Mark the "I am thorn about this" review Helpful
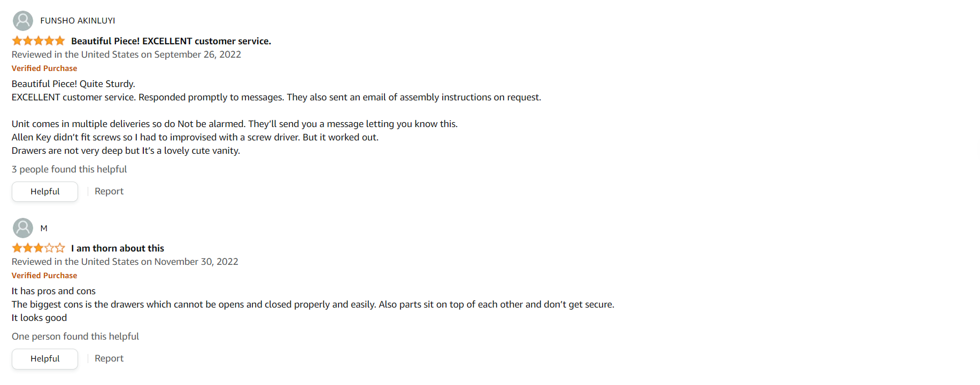 pos(45,359)
